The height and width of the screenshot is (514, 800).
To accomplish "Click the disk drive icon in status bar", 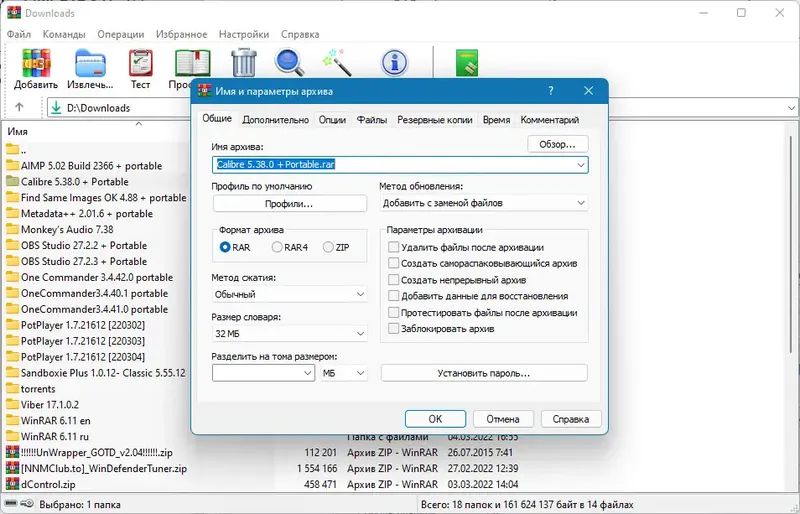I will click(11, 504).
